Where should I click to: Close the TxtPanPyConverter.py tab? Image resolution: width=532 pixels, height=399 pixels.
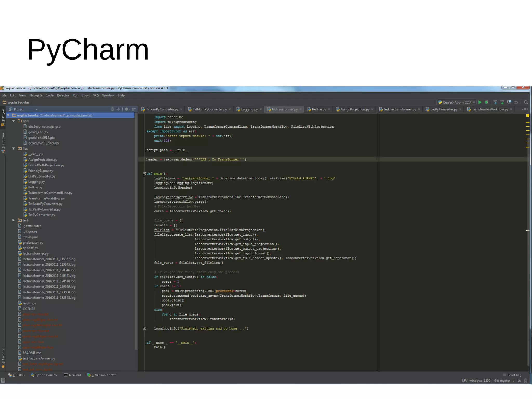(x=181, y=109)
